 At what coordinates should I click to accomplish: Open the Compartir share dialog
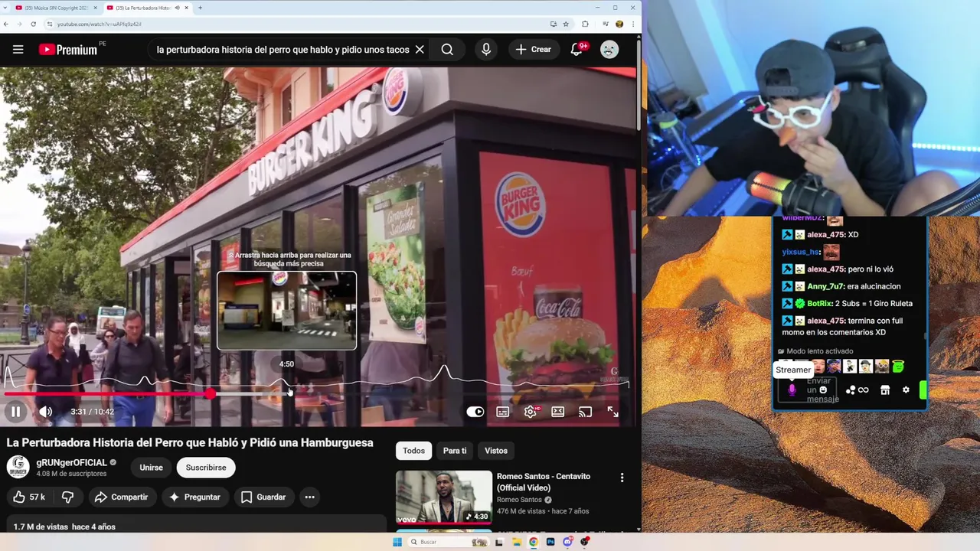pos(121,497)
